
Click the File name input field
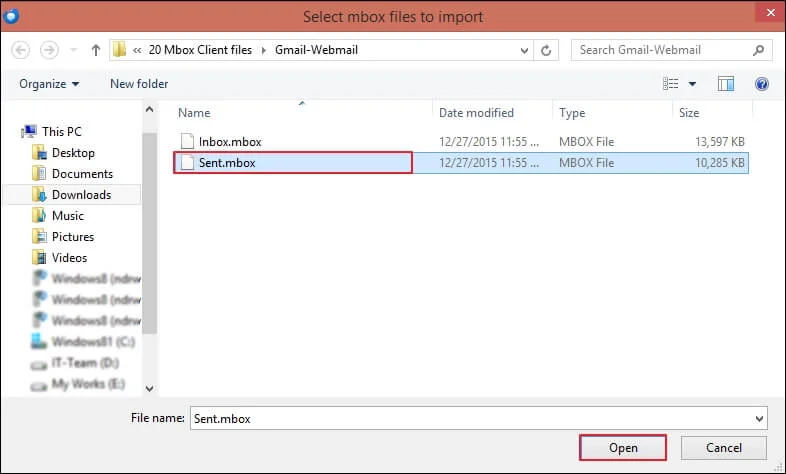click(x=471, y=418)
